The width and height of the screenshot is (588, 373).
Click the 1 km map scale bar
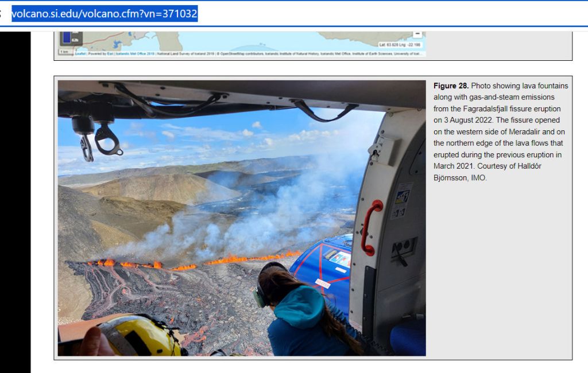(x=64, y=52)
